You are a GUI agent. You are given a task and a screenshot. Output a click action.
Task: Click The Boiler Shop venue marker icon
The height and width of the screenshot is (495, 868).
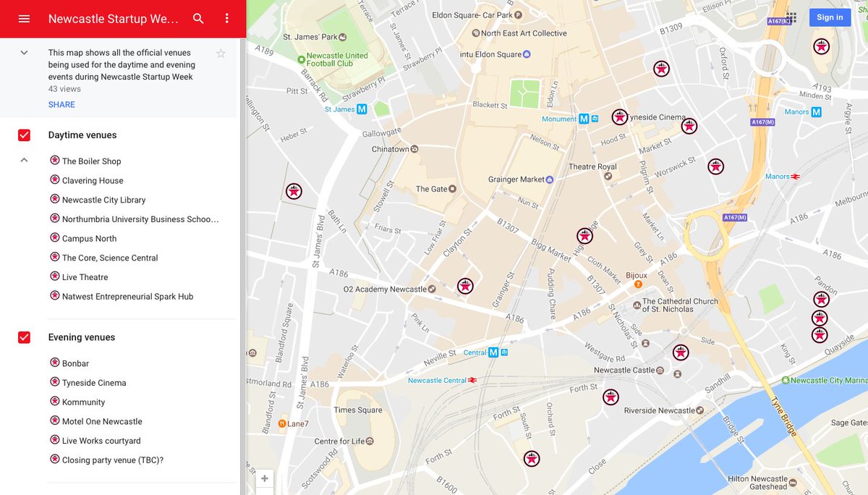point(55,160)
